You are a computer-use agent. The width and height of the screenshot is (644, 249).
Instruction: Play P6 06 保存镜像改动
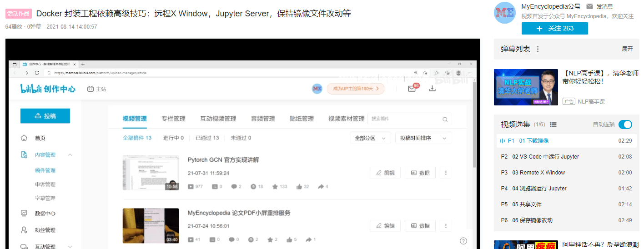click(x=566, y=220)
